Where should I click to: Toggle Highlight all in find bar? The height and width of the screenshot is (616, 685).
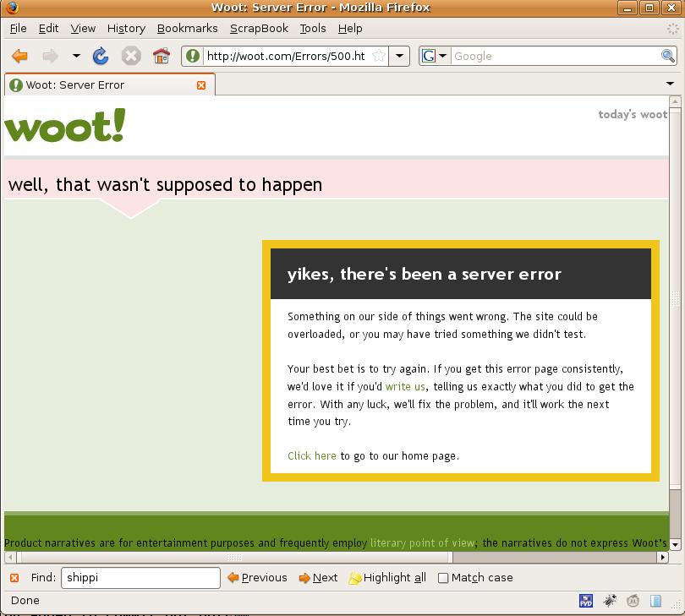pyautogui.click(x=387, y=578)
